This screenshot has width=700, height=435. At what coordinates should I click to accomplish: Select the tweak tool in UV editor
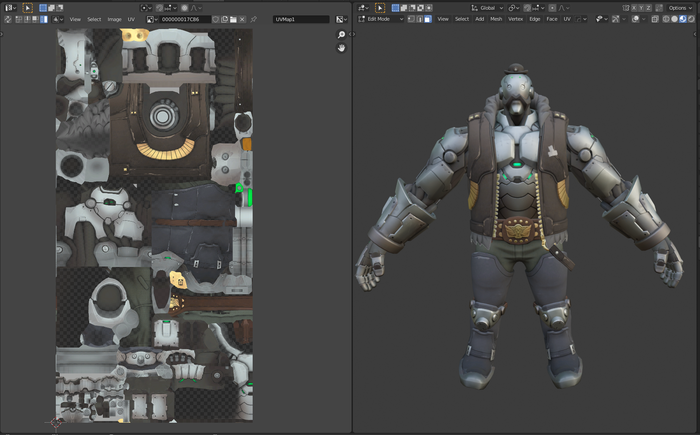27,8
